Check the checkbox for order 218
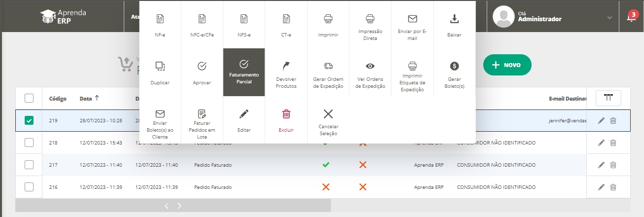The width and height of the screenshot is (644, 217). 29,143
